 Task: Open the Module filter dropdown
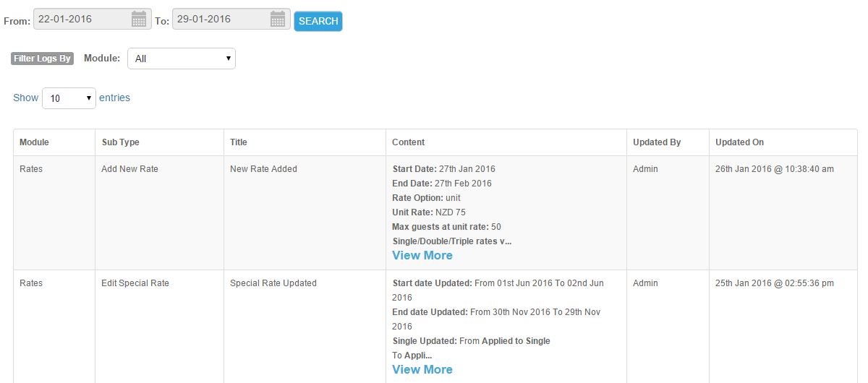click(x=182, y=59)
